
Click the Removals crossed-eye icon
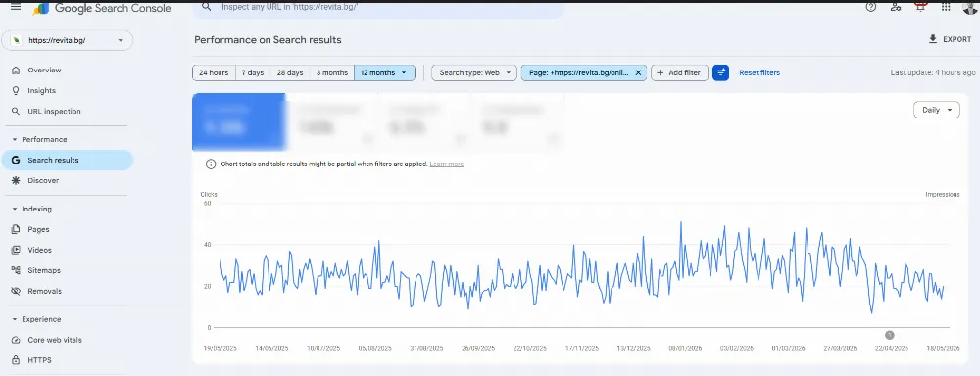(x=17, y=291)
